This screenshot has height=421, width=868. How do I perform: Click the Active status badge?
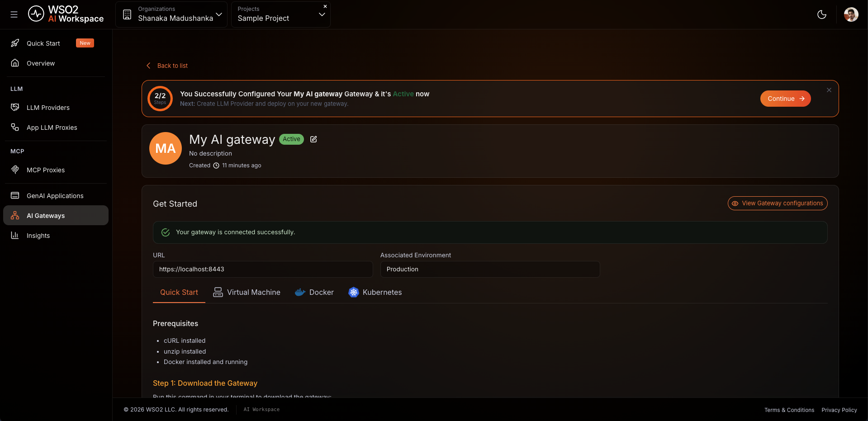(292, 139)
